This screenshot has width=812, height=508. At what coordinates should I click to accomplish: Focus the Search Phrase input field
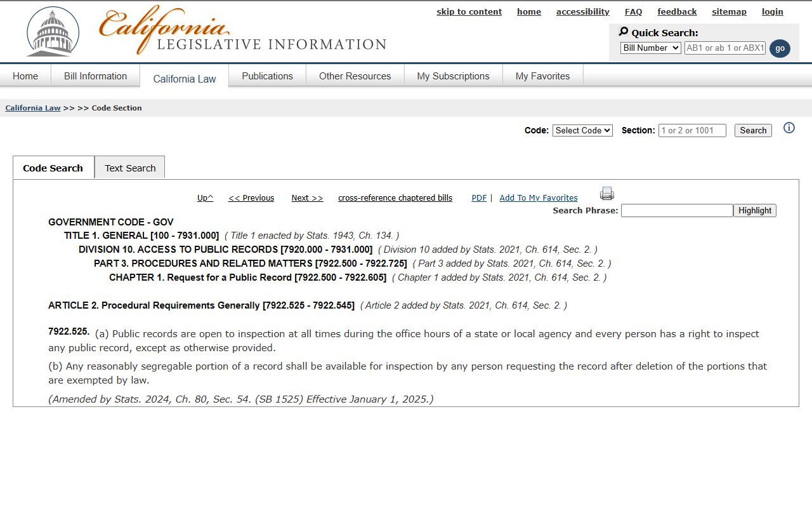(x=677, y=210)
